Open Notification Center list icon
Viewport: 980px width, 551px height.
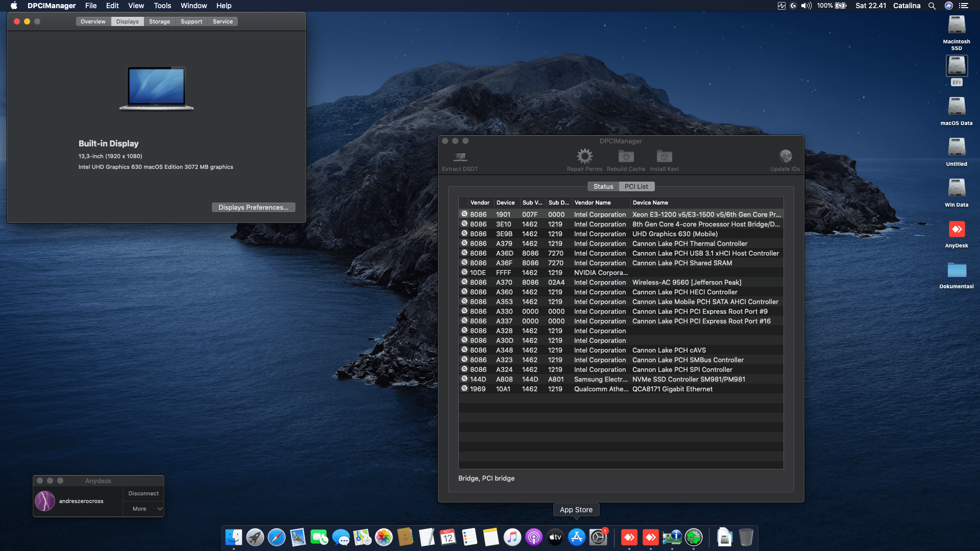tap(964, 6)
